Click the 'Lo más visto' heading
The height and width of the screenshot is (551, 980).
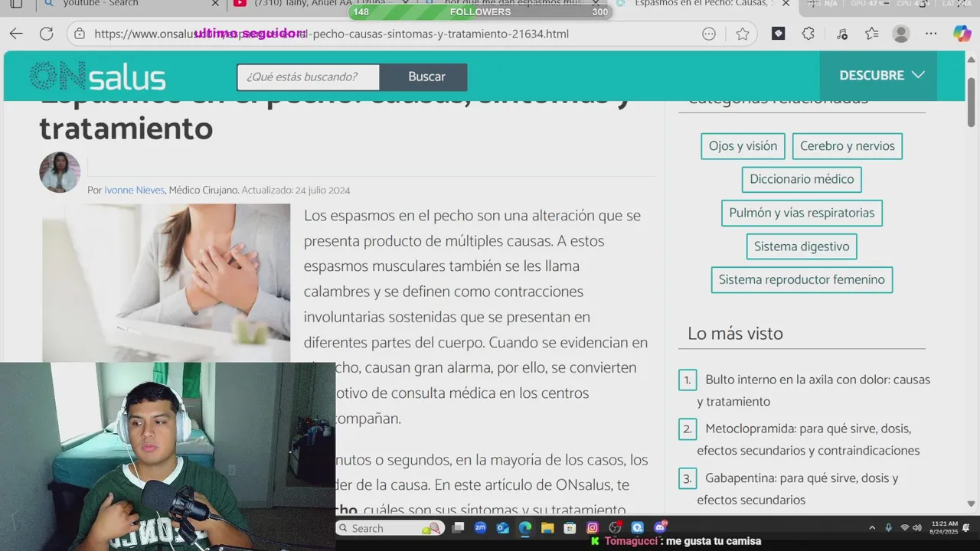[735, 334]
